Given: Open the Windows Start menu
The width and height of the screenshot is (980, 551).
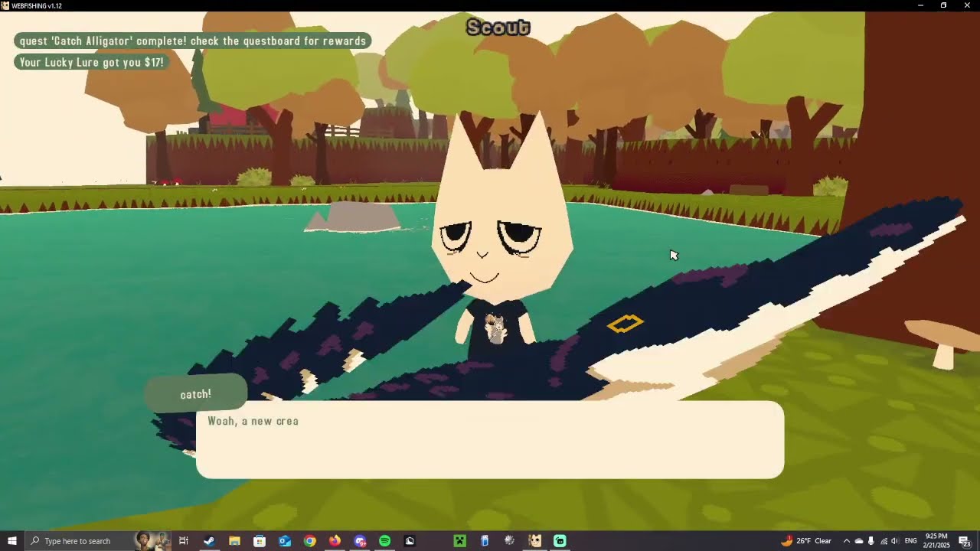Looking at the screenshot, I should click(x=12, y=541).
